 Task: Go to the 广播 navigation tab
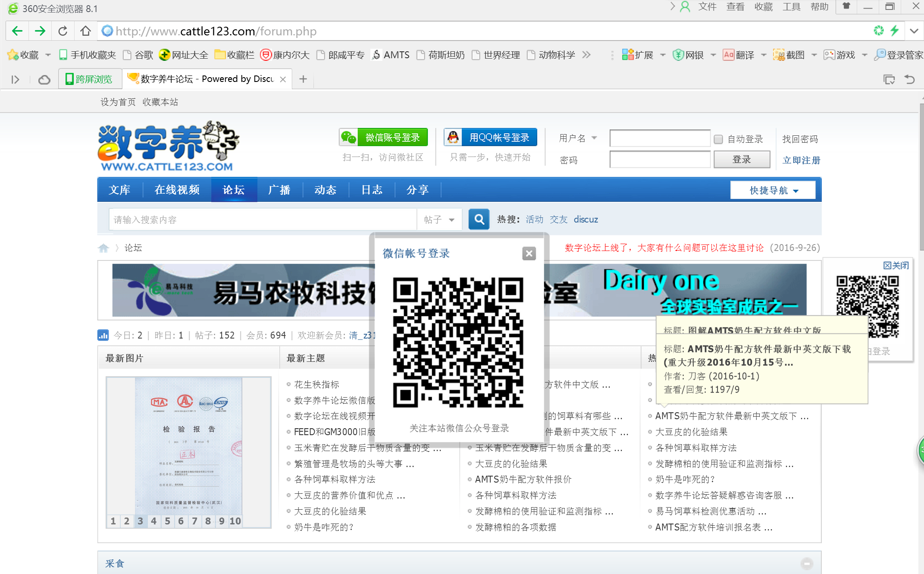coord(279,190)
